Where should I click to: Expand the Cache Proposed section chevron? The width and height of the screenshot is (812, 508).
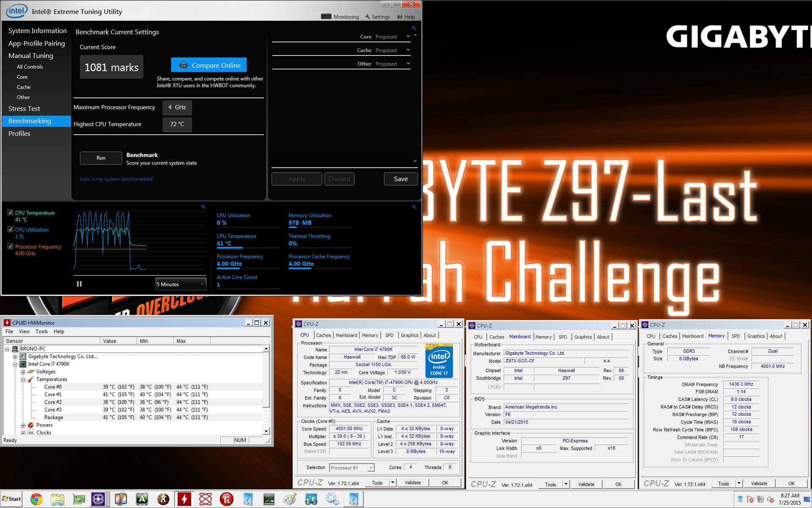[408, 50]
